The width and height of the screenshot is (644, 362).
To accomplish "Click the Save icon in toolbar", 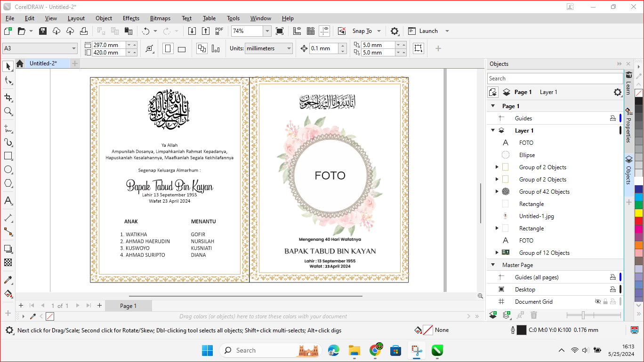I will (43, 31).
